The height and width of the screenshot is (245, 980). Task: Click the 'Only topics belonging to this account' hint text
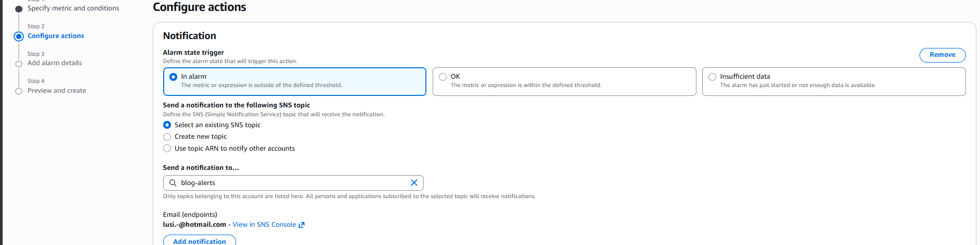point(349,197)
